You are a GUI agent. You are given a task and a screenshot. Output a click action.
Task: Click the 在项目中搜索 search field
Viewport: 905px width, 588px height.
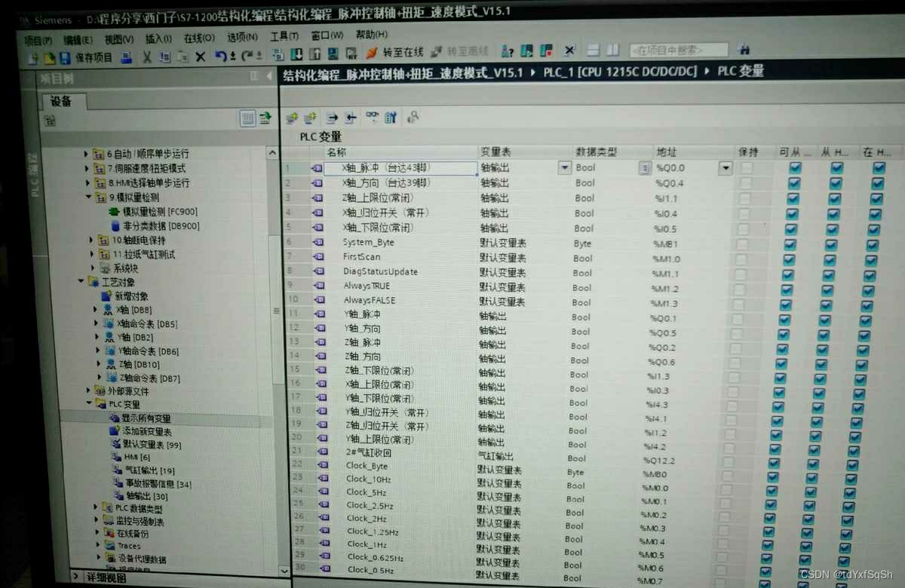coord(679,50)
